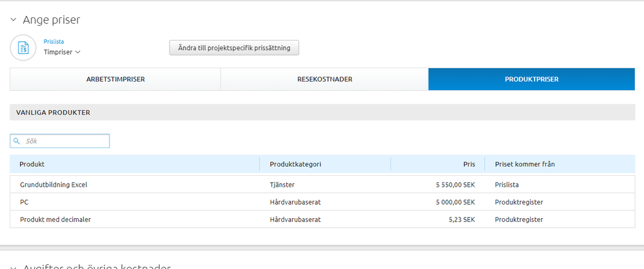Viewport: 644px width, 269px height.
Task: Switch to the Arbetstimpriser tab
Action: pyautogui.click(x=115, y=79)
